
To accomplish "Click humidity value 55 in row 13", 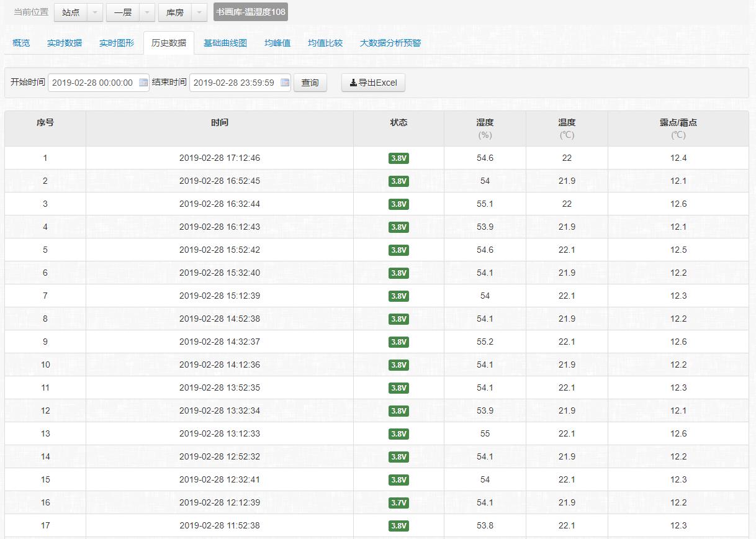I will pos(485,434).
